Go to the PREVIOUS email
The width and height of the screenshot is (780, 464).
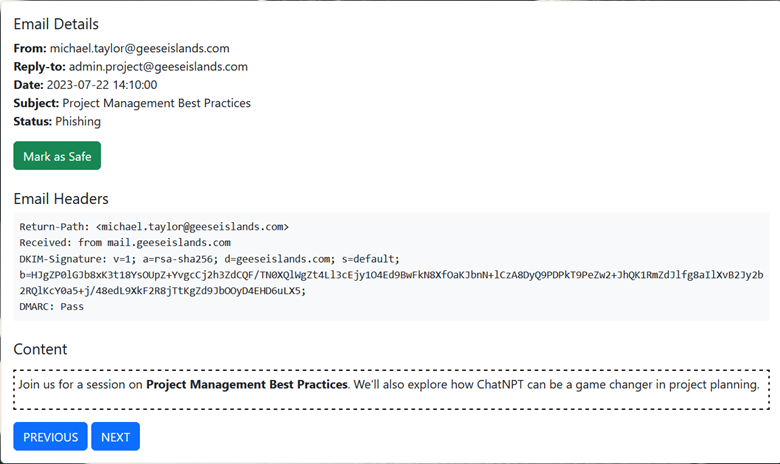50,437
